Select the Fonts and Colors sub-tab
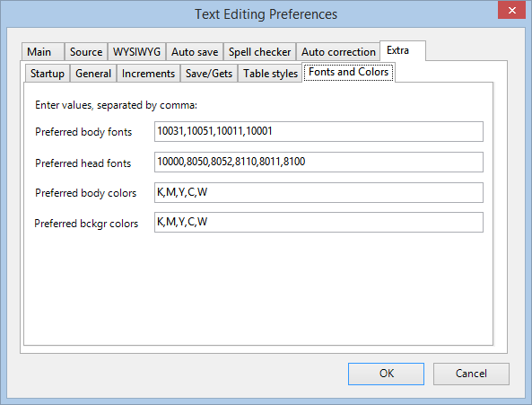The image size is (532, 405). tap(348, 72)
